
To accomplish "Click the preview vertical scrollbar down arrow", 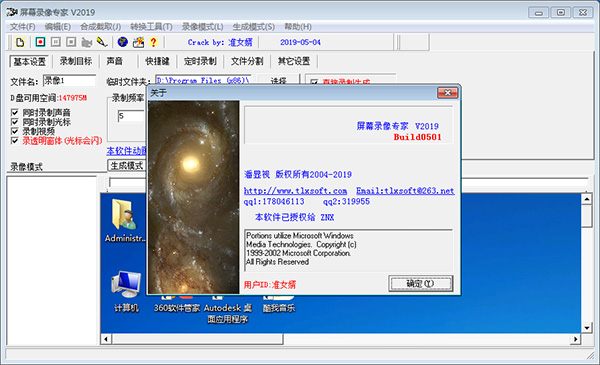I will tap(587, 328).
